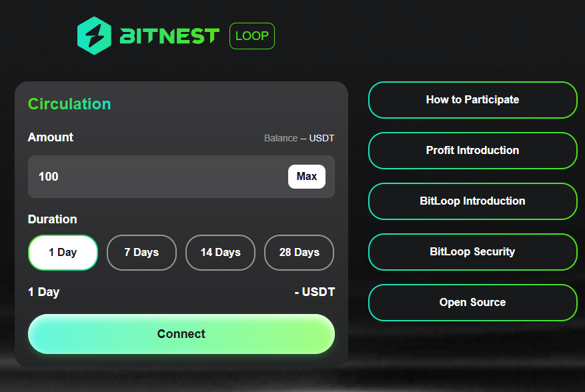585x392 pixels.
Task: Click the Amount label
Action: pyautogui.click(x=51, y=137)
